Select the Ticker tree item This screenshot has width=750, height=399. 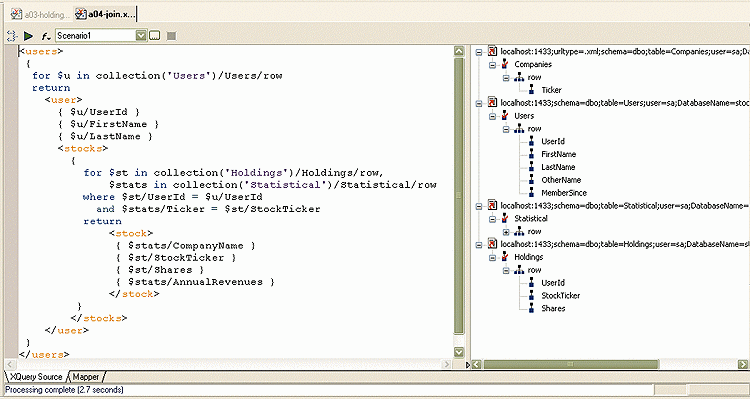(x=551, y=90)
